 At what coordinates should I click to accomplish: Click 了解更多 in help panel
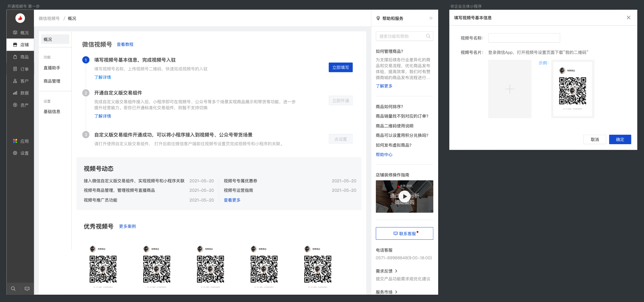point(384,86)
